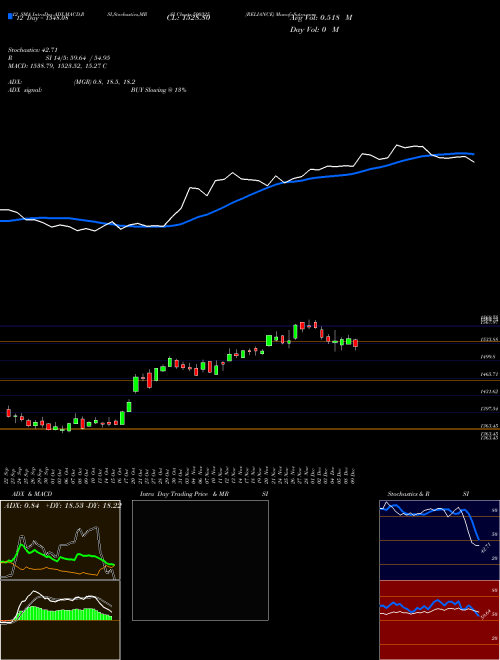Open the MACD histogram chart panel

(x=60, y=620)
